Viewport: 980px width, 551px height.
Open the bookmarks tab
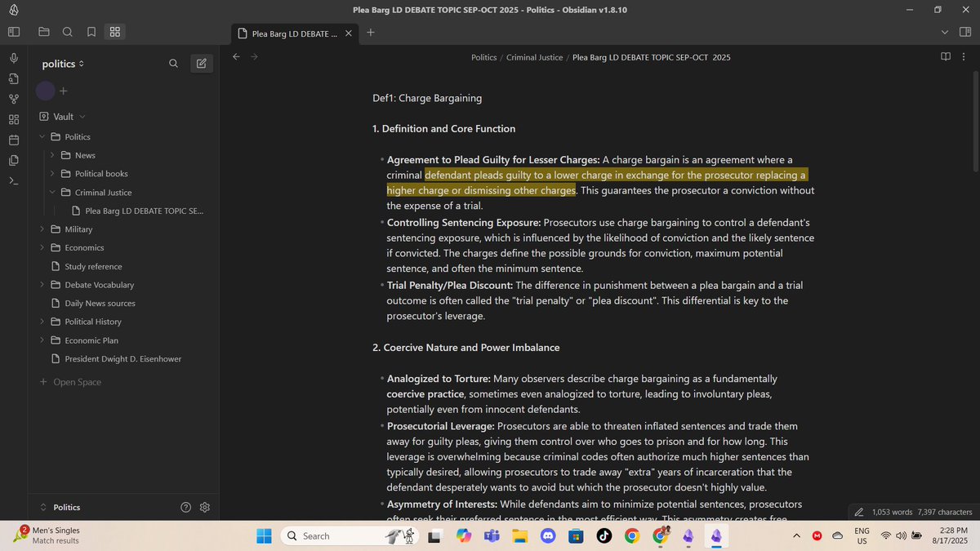click(x=91, y=32)
